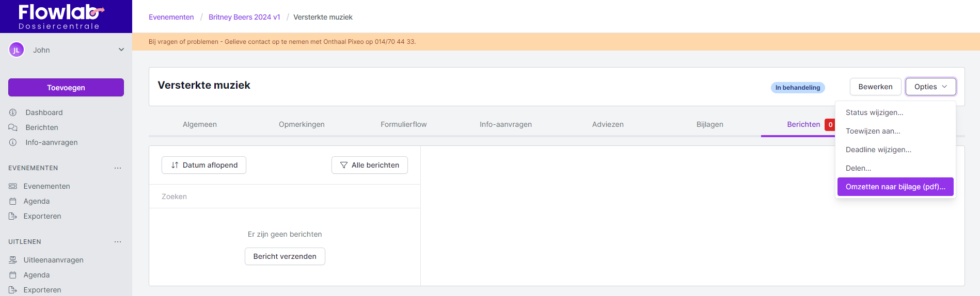
Task: Click the Agenda calendar icon under Evenementen
Action: (x=13, y=201)
